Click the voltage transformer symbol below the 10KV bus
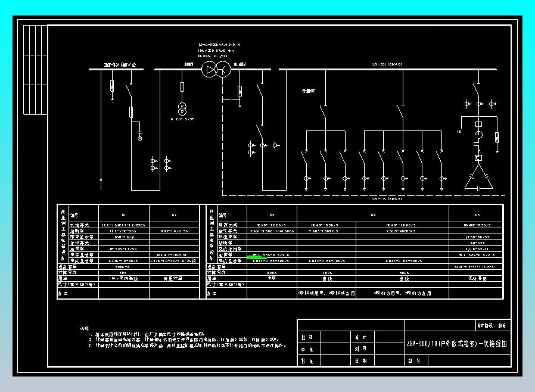Viewport: 535px width, 392px height. click(182, 110)
